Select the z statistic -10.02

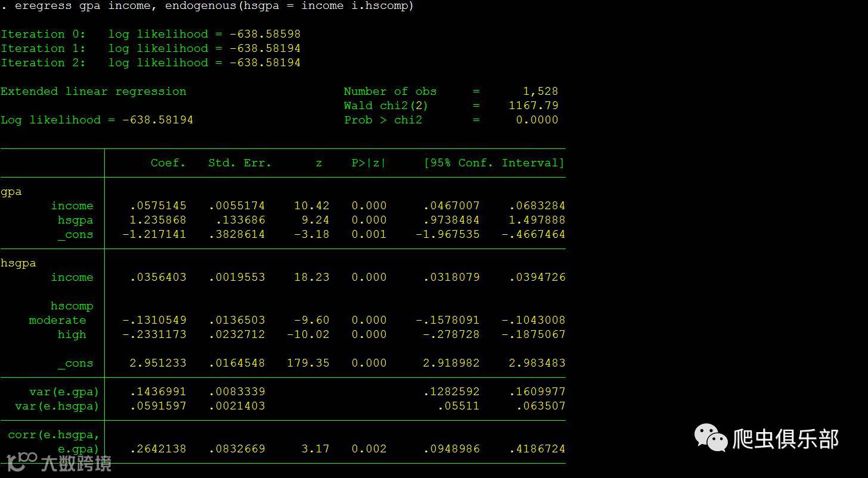pyautogui.click(x=308, y=334)
